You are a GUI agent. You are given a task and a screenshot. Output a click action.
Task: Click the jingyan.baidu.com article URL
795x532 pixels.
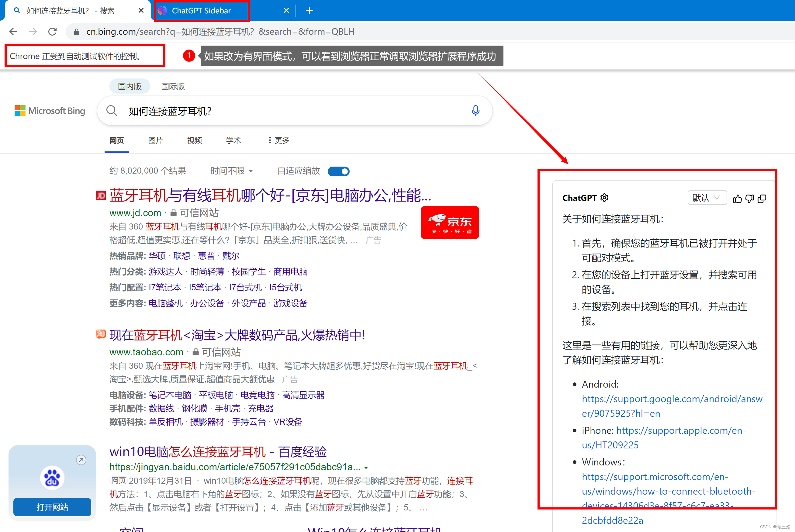tap(235, 467)
